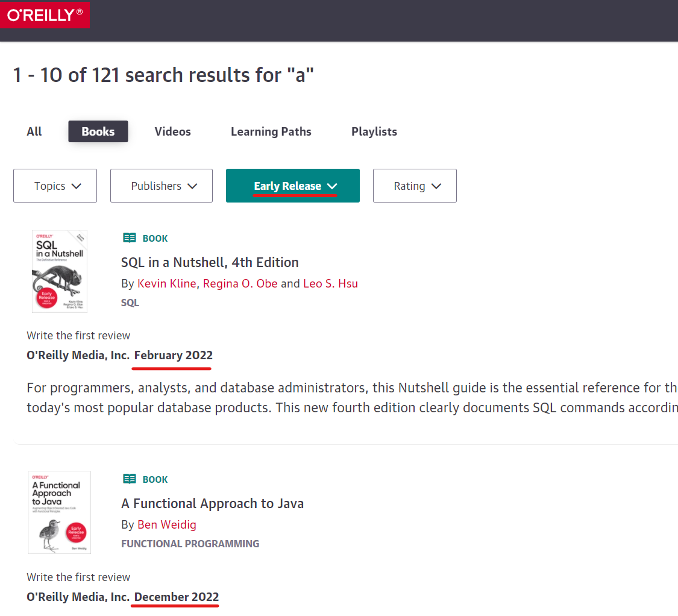
Task: Click the February 2022 release date text
Action: (x=174, y=355)
